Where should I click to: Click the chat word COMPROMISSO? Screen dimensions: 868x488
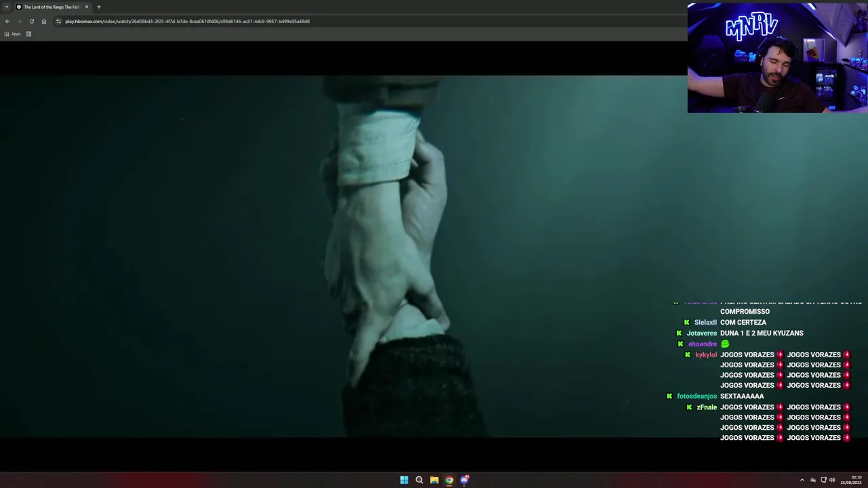(x=745, y=312)
